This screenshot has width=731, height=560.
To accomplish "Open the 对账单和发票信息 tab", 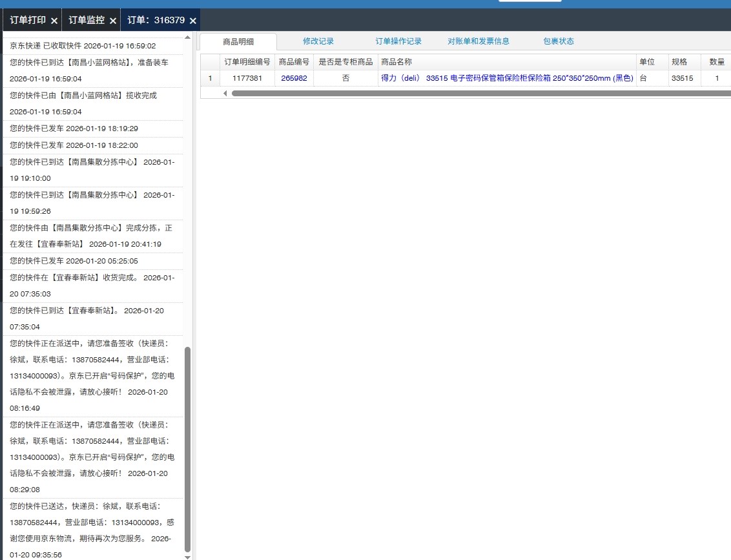I will point(479,41).
